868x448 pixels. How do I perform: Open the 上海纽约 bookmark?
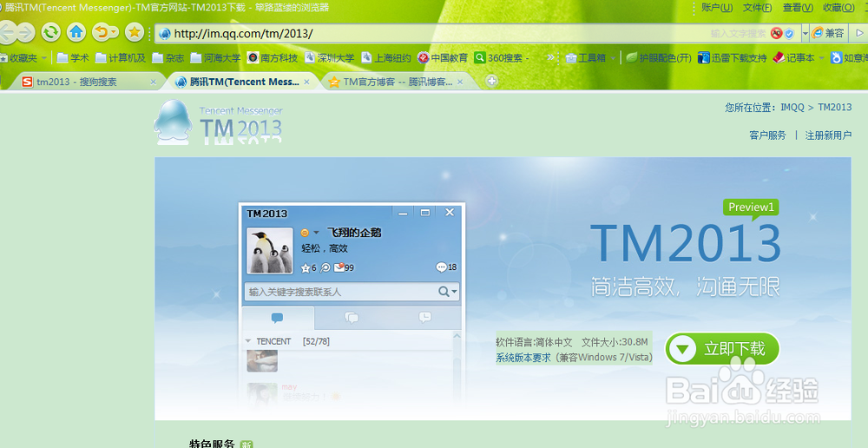point(386,57)
